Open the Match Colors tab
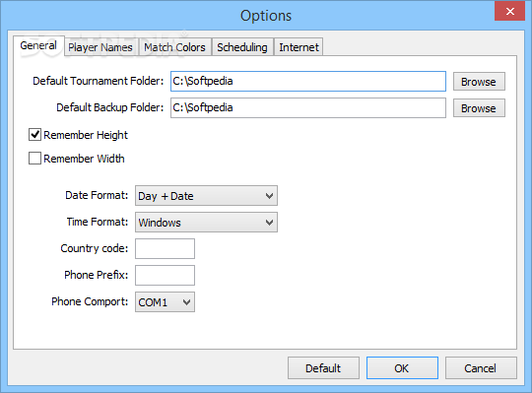This screenshot has height=393, width=532. [x=174, y=47]
